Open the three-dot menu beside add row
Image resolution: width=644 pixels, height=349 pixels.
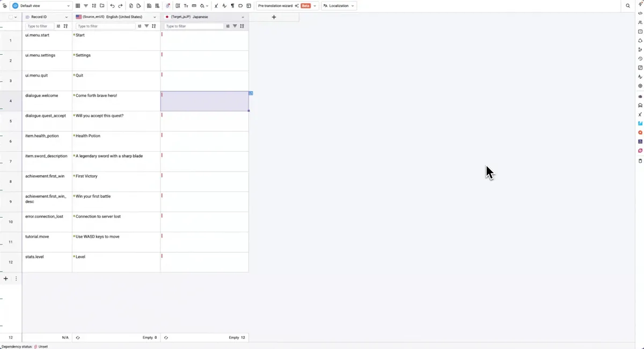16,279
